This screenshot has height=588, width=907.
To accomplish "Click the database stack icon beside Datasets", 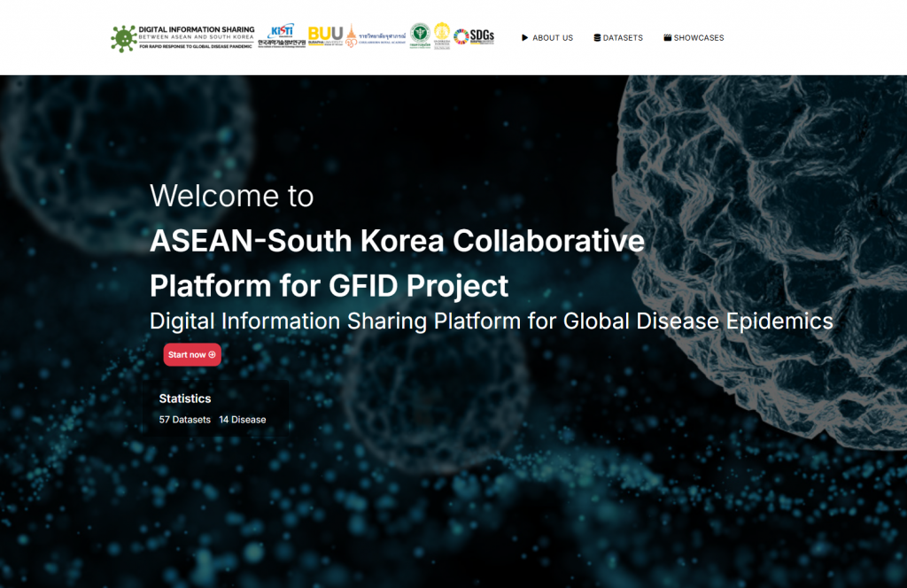I will [597, 38].
